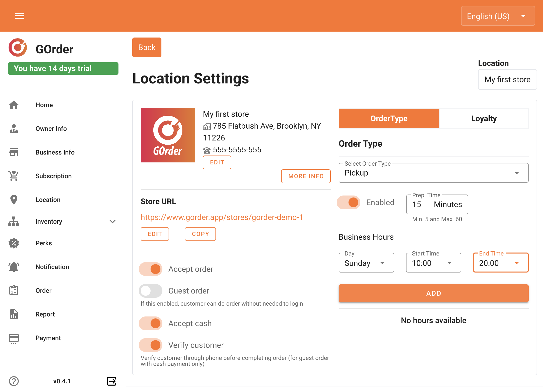
Task: Expand the Inventory submenu chevron
Action: tap(113, 221)
